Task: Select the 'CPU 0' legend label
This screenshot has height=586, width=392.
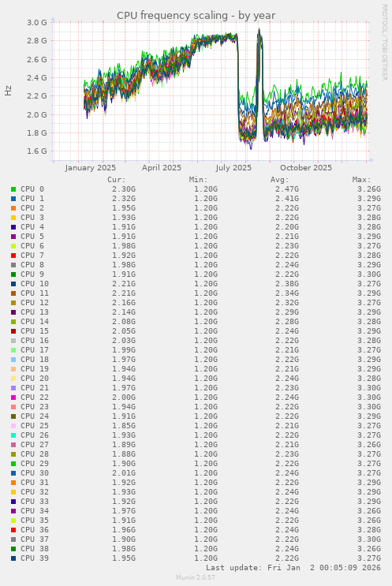Action: click(32, 189)
